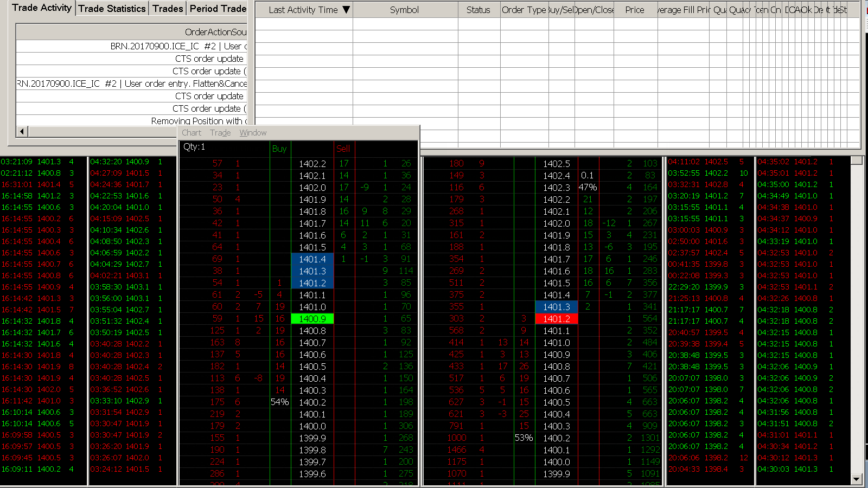This screenshot has width=868, height=488.
Task: Click the Average Fill Price column header
Action: click(x=683, y=9)
